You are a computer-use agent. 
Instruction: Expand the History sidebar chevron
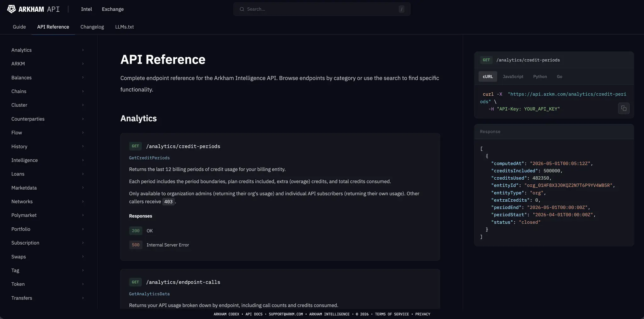coord(83,146)
